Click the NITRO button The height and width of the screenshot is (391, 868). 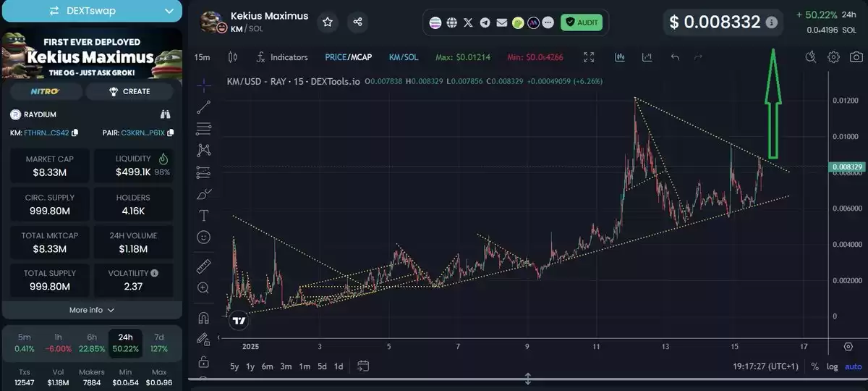(46, 91)
